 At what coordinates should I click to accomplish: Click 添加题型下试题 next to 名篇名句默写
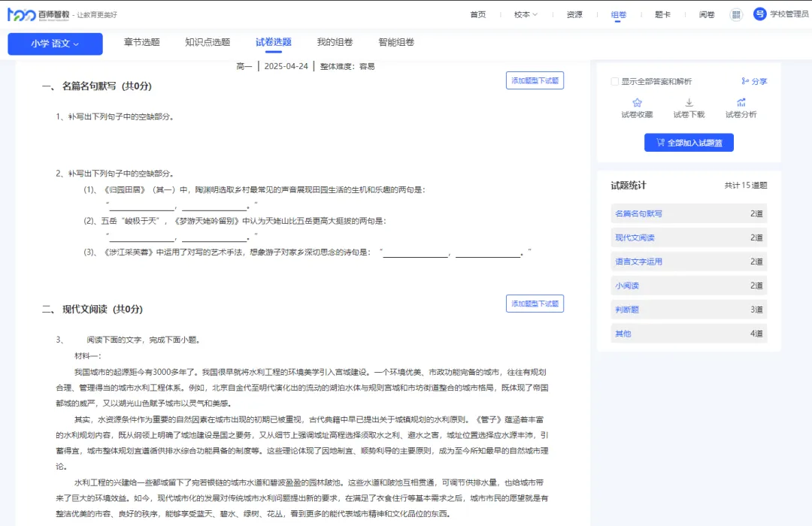[536, 80]
